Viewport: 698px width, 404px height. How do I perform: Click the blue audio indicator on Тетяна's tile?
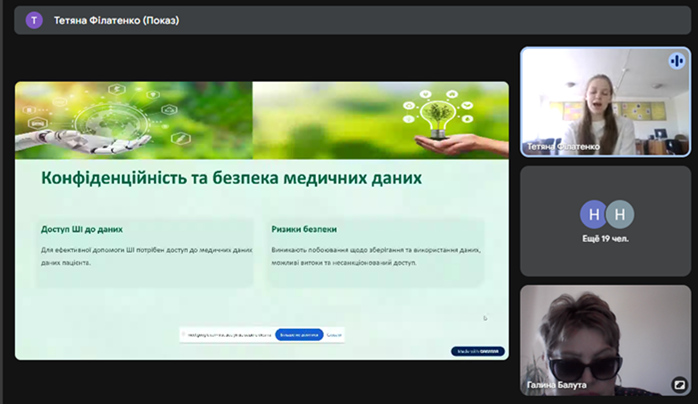(x=676, y=60)
